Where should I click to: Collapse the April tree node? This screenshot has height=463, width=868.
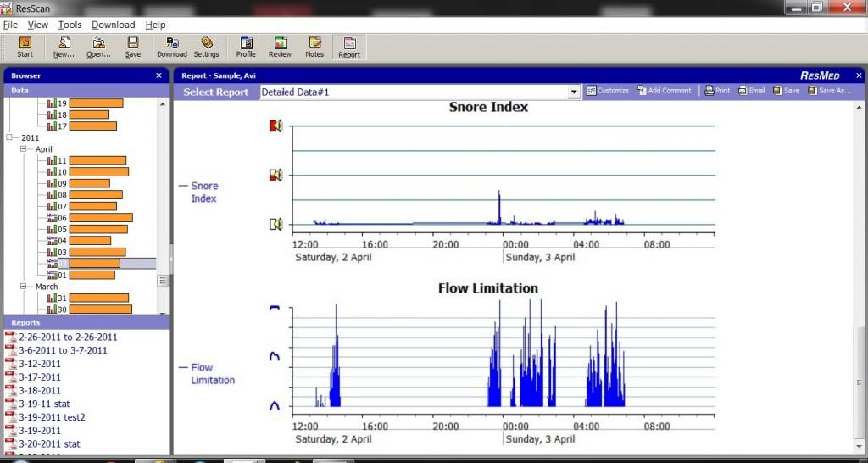coord(23,149)
